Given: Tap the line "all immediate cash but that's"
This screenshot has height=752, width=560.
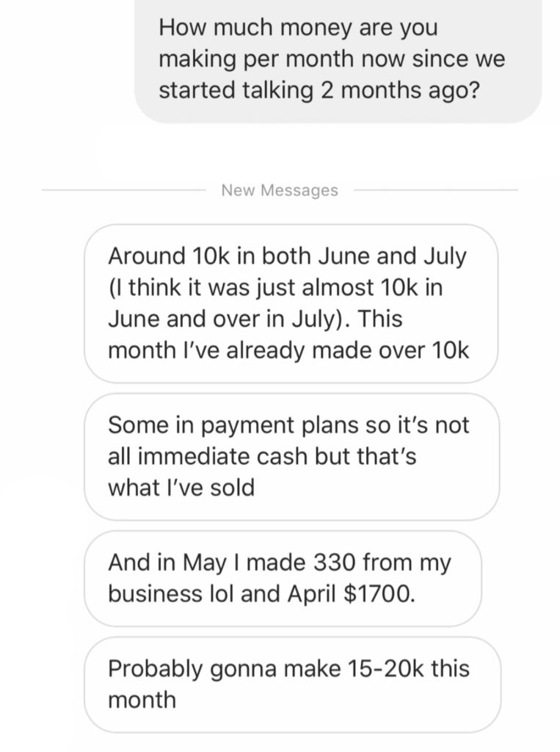Looking at the screenshot, I should point(262,456).
